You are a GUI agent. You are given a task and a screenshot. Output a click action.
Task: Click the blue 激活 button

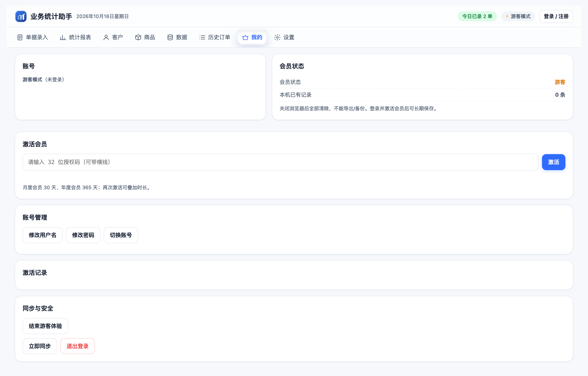point(554,162)
